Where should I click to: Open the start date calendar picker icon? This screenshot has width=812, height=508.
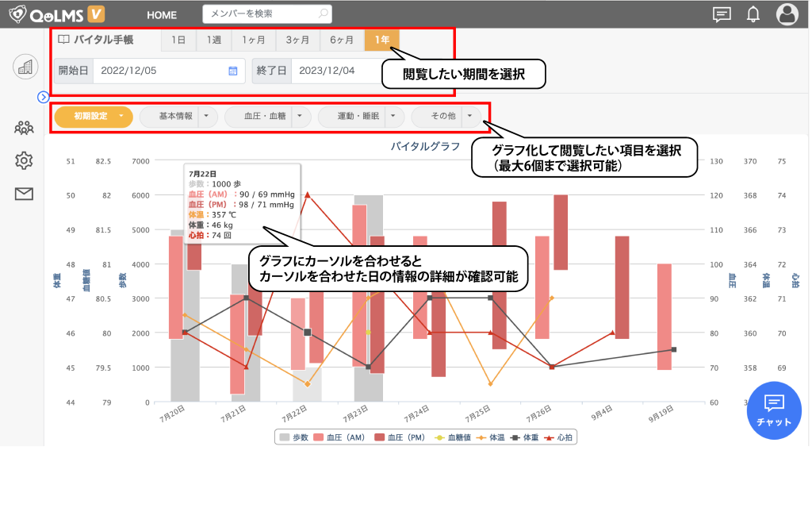tap(233, 71)
